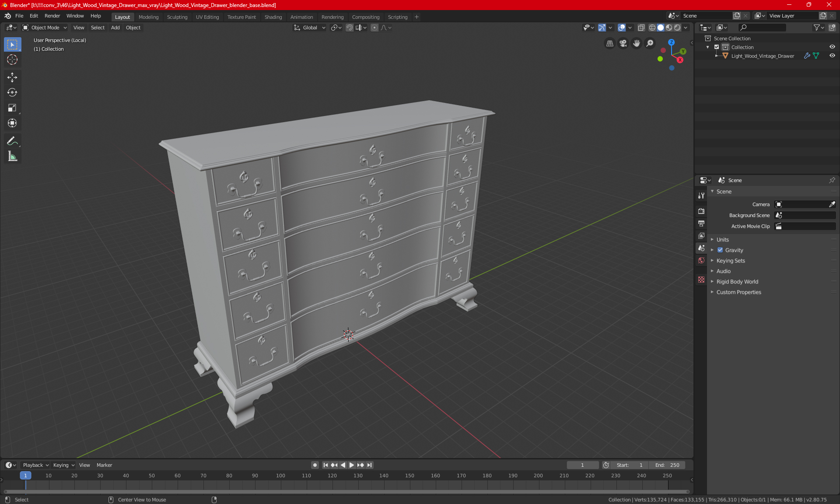Click the Rotate tool icon

click(12, 92)
